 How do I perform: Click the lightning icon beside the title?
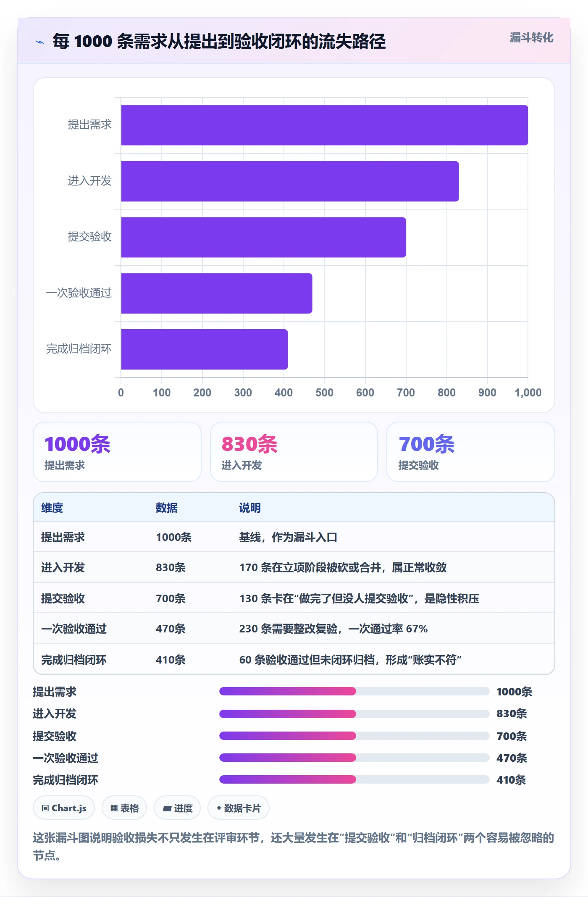tap(40, 42)
